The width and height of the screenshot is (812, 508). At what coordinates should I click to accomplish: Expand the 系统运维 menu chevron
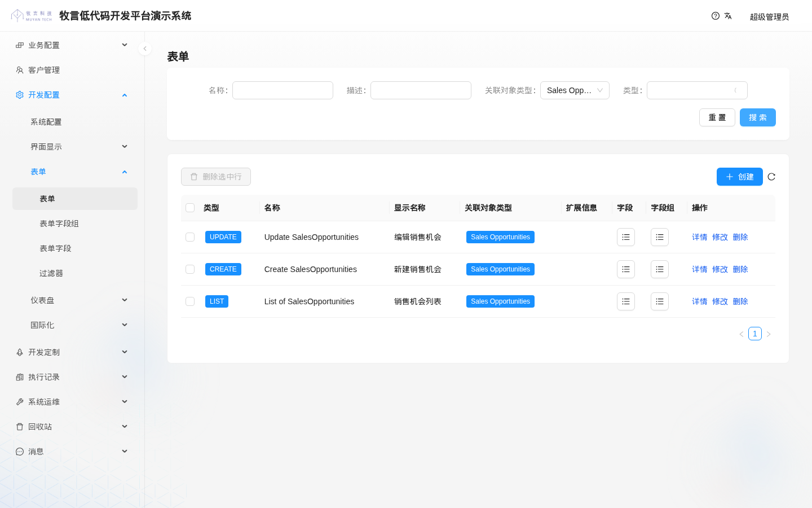tap(125, 402)
